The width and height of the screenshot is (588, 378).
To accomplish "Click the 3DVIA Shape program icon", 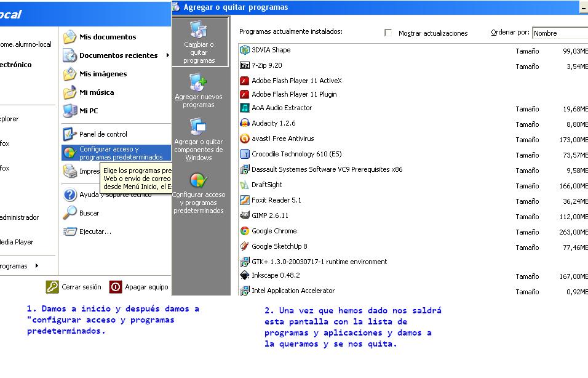I will coord(245,49).
